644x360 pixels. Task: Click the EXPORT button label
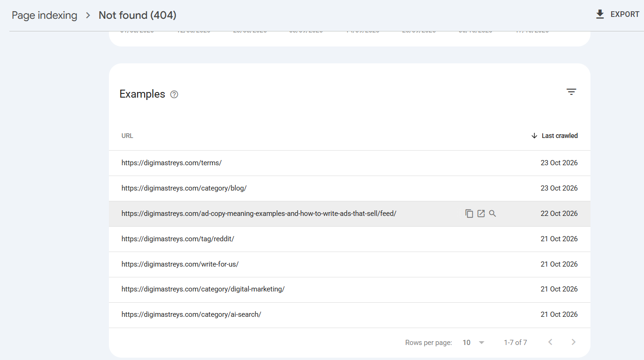click(x=625, y=15)
